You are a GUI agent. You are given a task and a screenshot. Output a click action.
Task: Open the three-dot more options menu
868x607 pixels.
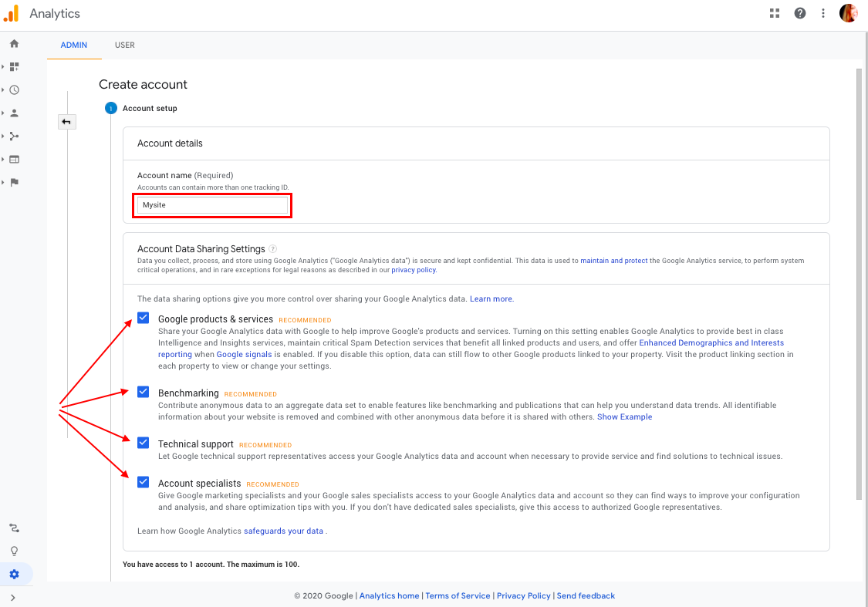(823, 13)
